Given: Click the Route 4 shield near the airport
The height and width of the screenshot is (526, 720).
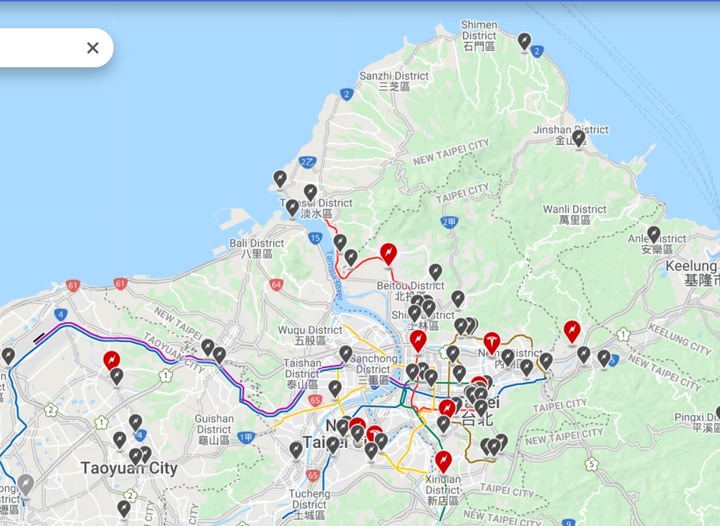Looking at the screenshot, I should pos(61,315).
